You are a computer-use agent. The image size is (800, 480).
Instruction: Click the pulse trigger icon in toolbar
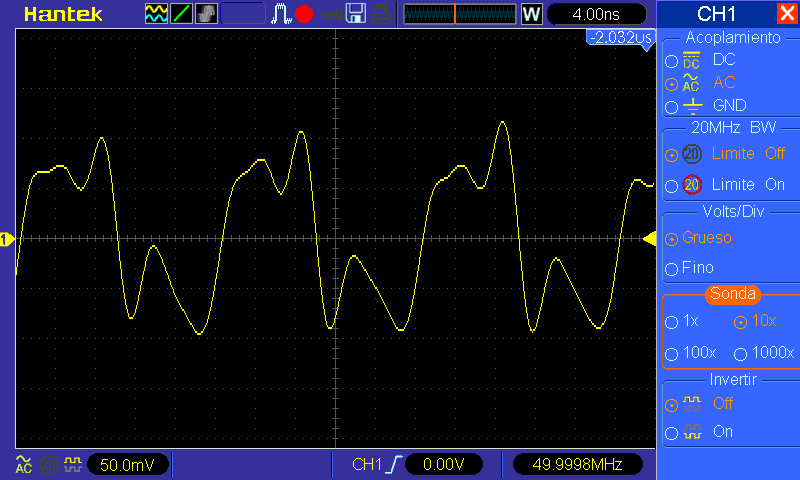click(280, 14)
